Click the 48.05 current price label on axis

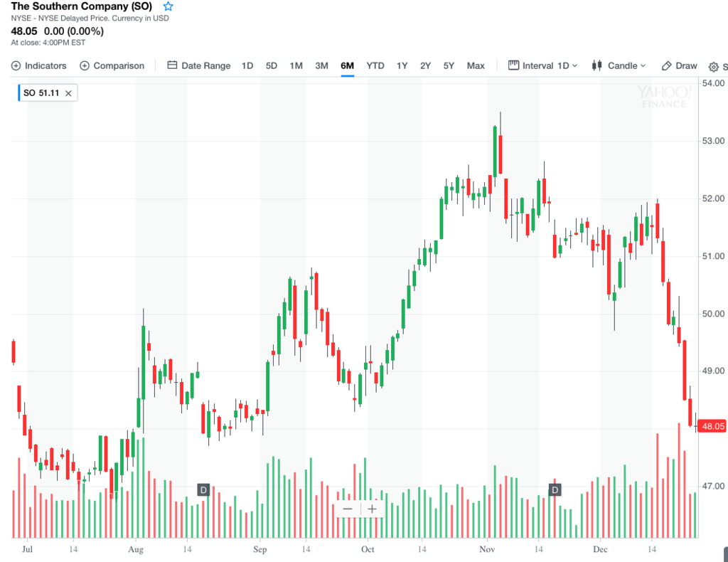point(712,426)
